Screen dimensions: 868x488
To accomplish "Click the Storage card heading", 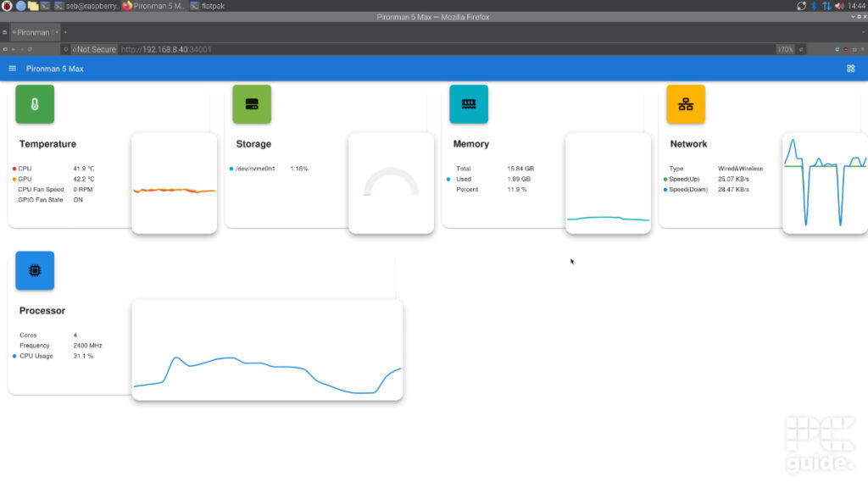I will tap(253, 144).
